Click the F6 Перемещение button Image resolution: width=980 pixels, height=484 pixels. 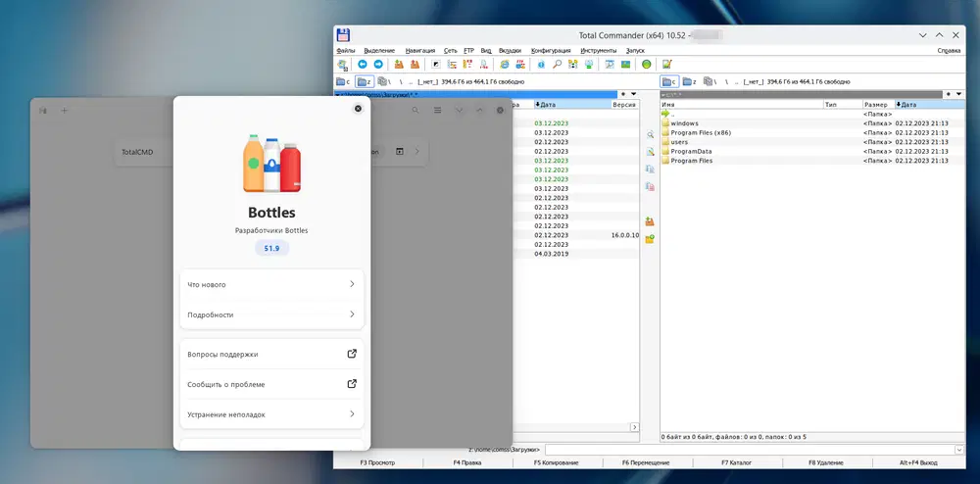click(646, 462)
